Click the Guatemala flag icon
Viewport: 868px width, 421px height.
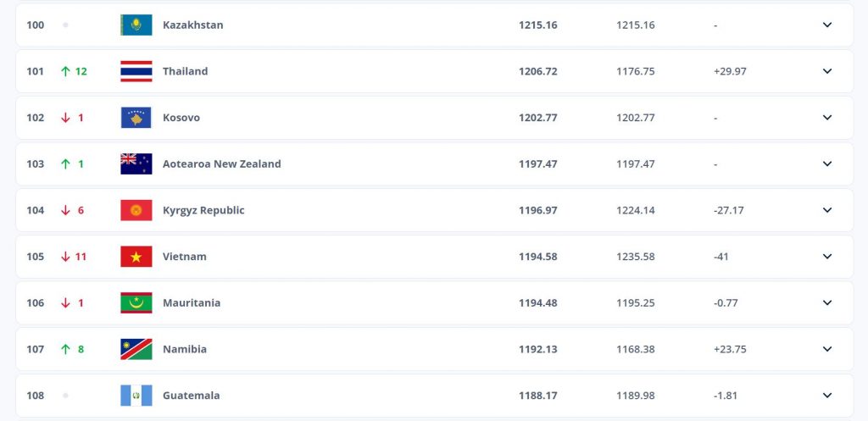click(x=136, y=396)
